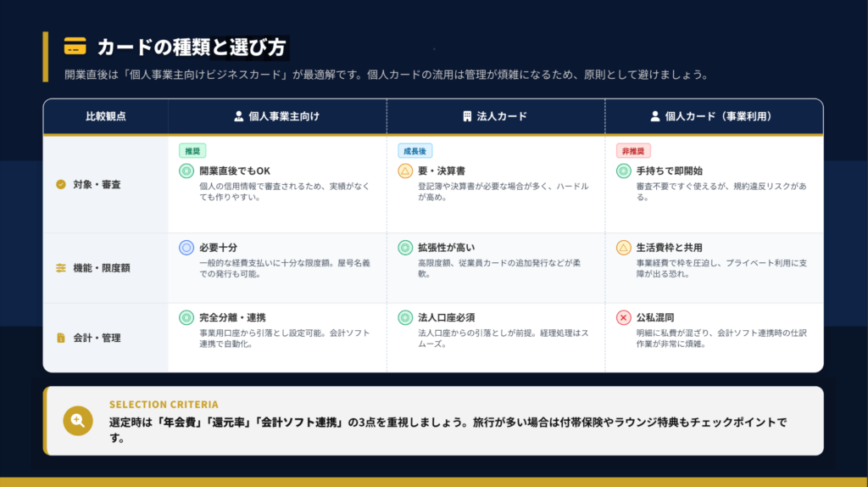Screen dimensions: 868x487
Task: Click the green 推奨 badge
Action: pyautogui.click(x=192, y=150)
